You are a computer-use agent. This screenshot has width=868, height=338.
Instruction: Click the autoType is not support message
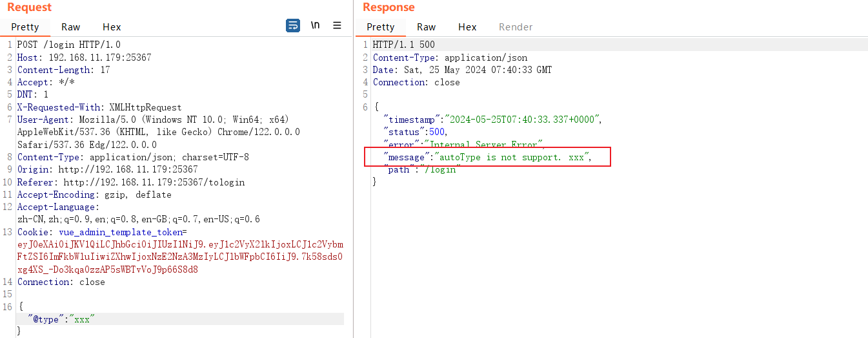point(514,157)
